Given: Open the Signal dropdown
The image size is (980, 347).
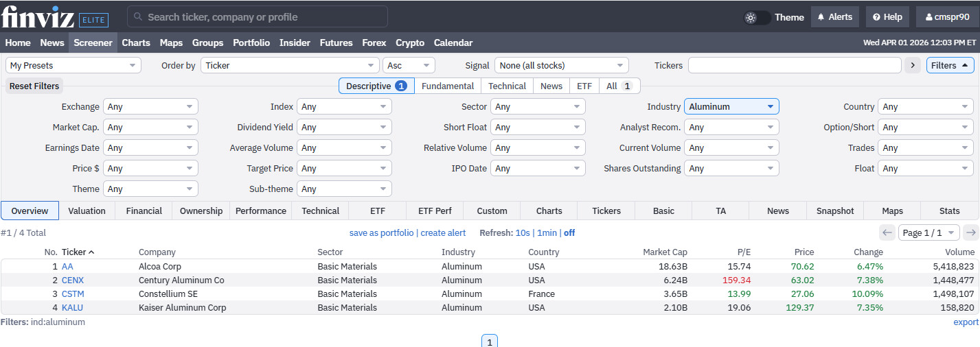Looking at the screenshot, I should click(561, 66).
